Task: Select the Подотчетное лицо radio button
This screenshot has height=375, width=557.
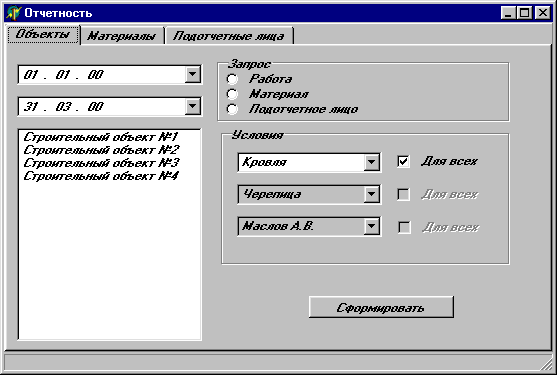Action: 232,109
